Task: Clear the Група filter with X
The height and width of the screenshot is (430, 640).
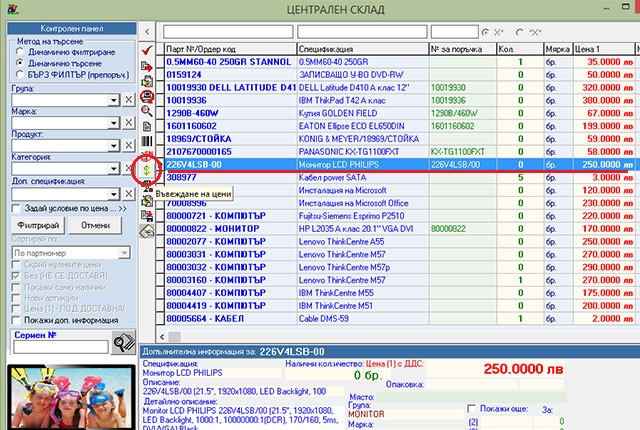Action: click(129, 100)
